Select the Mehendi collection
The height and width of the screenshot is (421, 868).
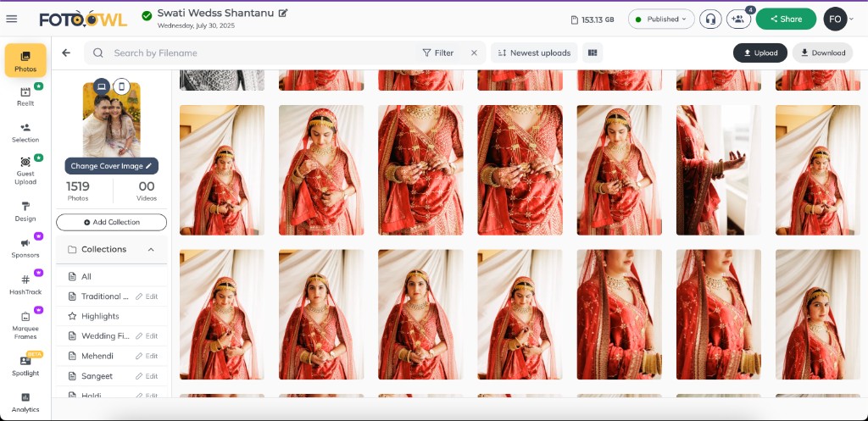tap(97, 356)
